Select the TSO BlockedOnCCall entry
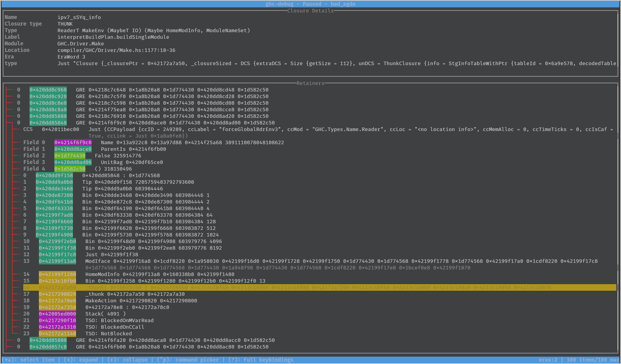The width and height of the screenshot is (621, 364). point(57,327)
